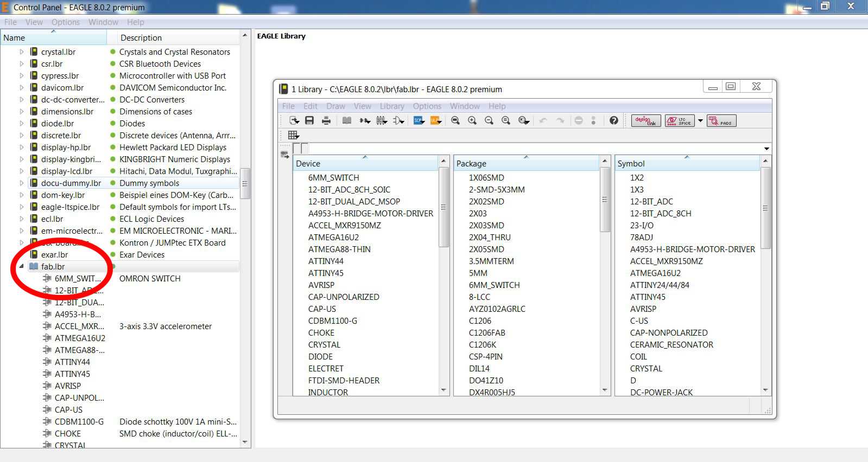The width and height of the screenshot is (868, 462).
Task: Click the Package list scrollbar thumb
Action: [x=605, y=200]
